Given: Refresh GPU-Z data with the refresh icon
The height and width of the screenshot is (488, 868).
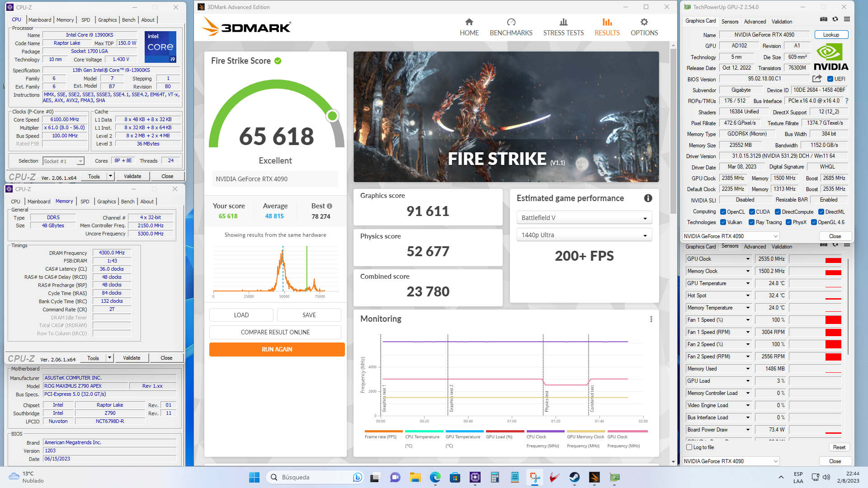Looking at the screenshot, I should (x=835, y=19).
